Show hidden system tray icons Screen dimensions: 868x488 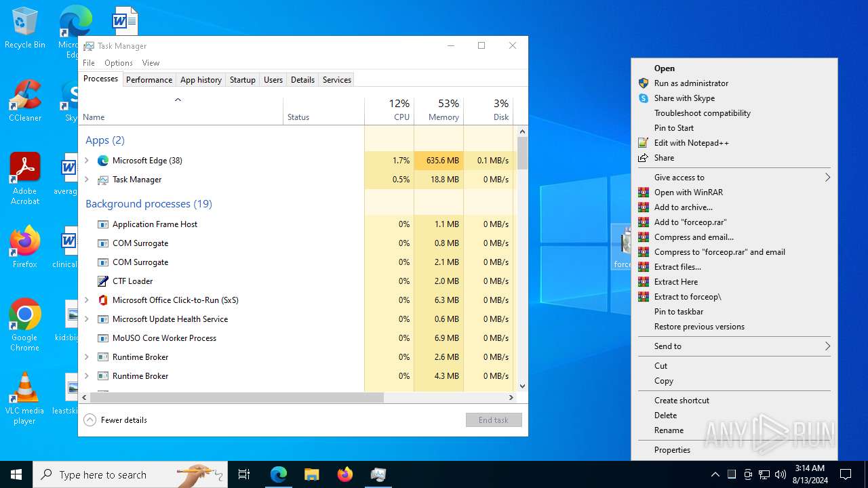point(715,474)
